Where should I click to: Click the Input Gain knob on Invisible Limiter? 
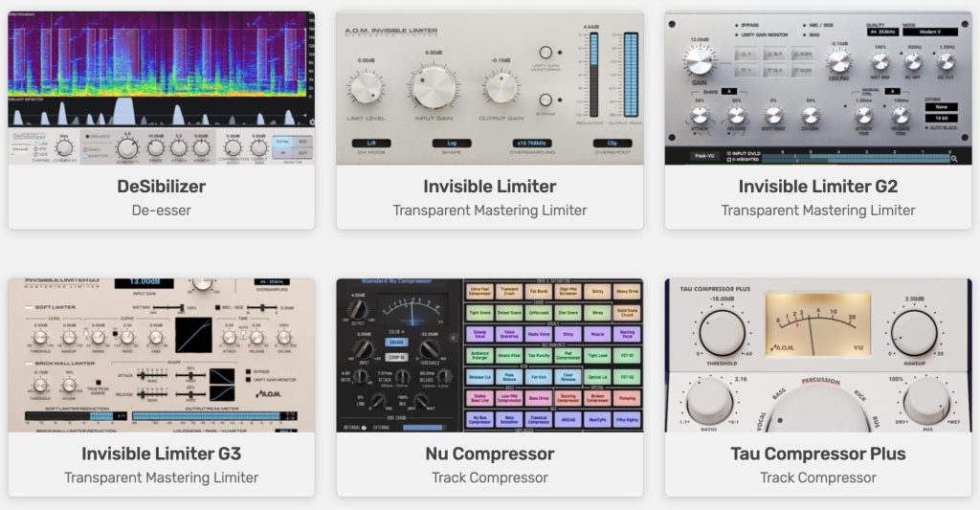[434, 87]
